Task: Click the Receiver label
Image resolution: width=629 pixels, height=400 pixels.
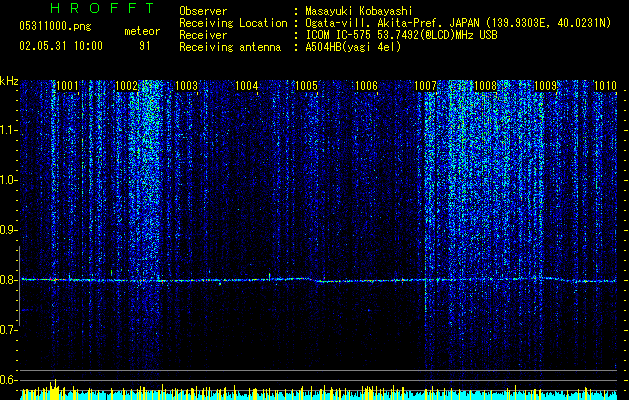Action: click(x=203, y=35)
